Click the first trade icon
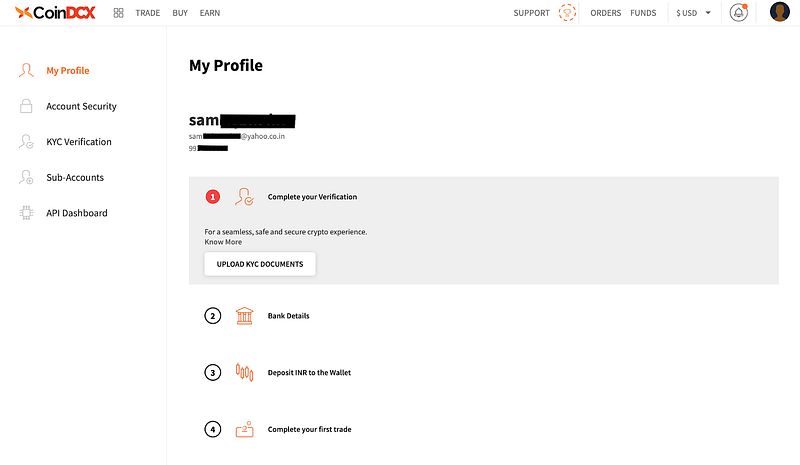The width and height of the screenshot is (800, 465). 244,429
